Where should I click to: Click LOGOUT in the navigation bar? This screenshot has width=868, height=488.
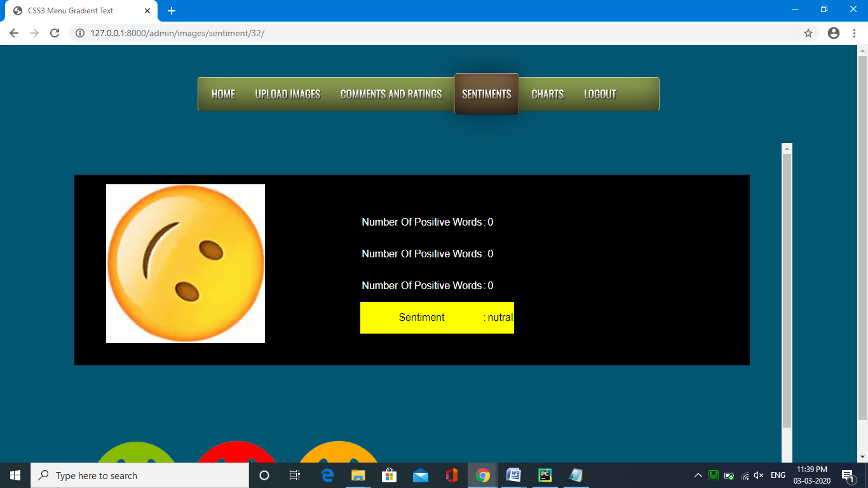[600, 94]
